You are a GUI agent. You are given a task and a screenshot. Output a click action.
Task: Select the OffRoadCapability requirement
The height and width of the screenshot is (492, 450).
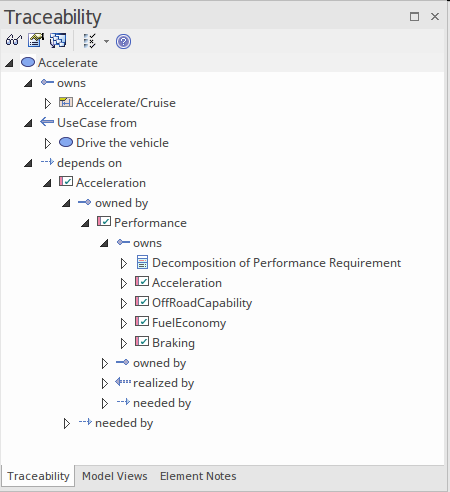(x=202, y=303)
